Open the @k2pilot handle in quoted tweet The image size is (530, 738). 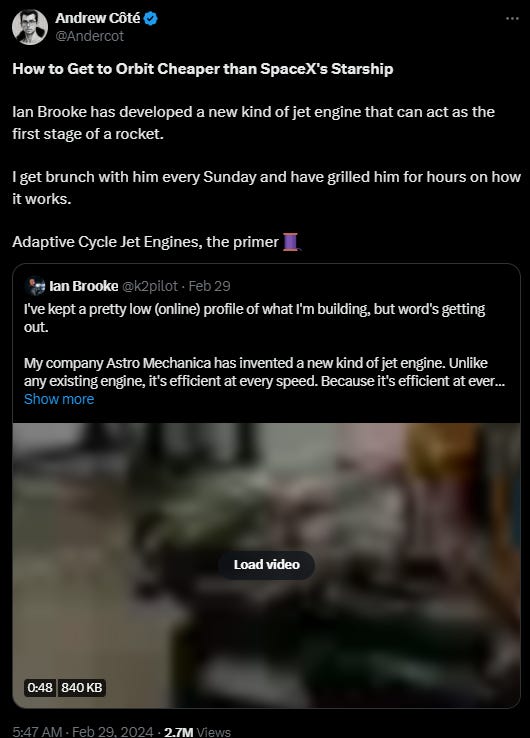pyautogui.click(x=150, y=286)
